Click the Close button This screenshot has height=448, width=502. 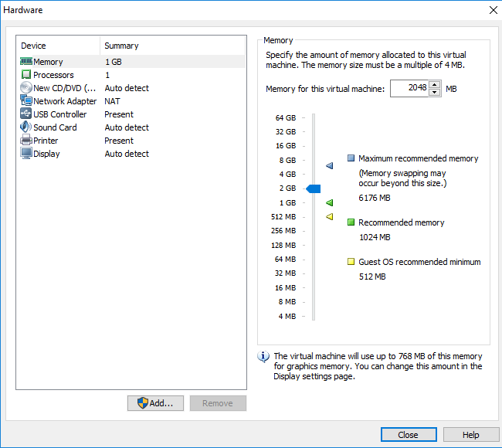point(409,435)
